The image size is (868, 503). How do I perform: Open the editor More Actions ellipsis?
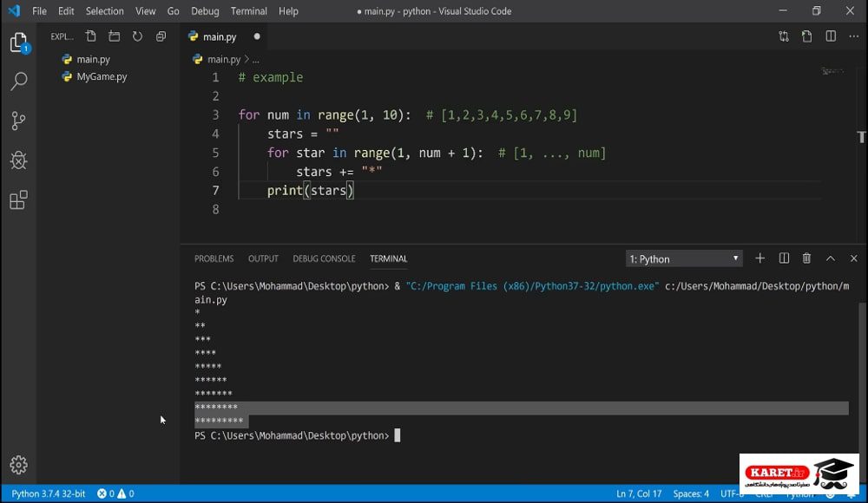(x=853, y=36)
